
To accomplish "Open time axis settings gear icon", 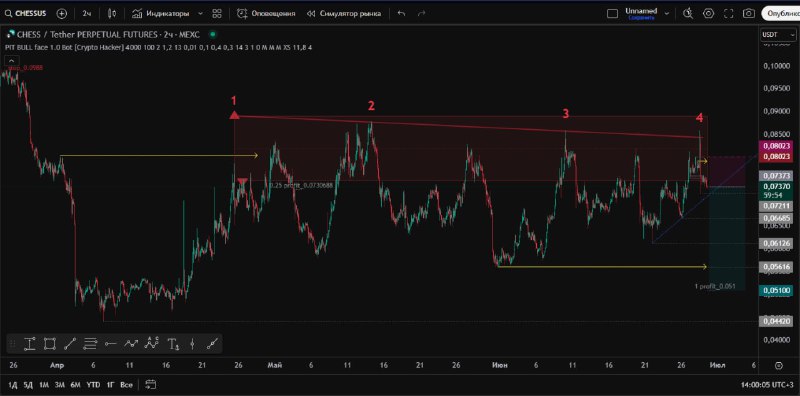I will tap(779, 365).
